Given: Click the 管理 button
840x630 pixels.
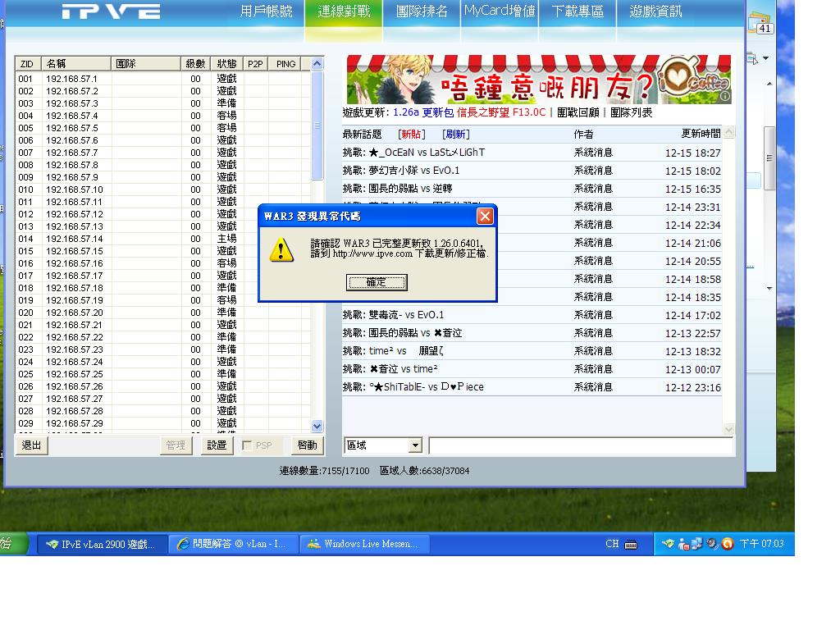Looking at the screenshot, I should (x=176, y=445).
